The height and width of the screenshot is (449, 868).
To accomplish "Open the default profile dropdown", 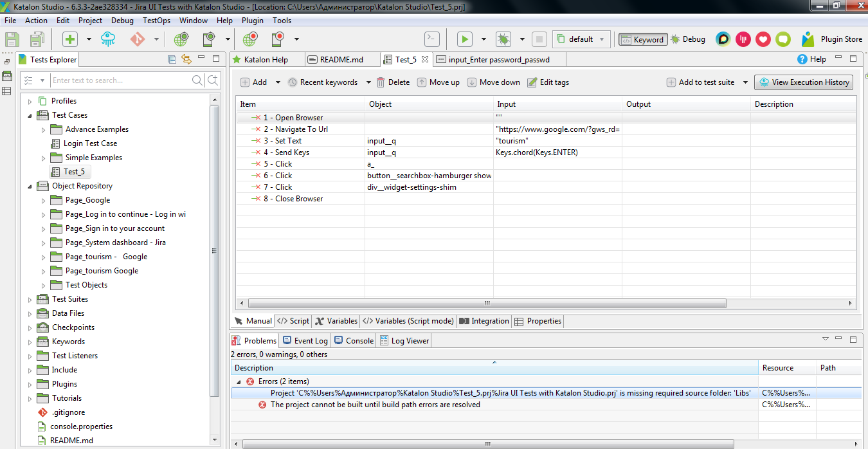I will 581,39.
